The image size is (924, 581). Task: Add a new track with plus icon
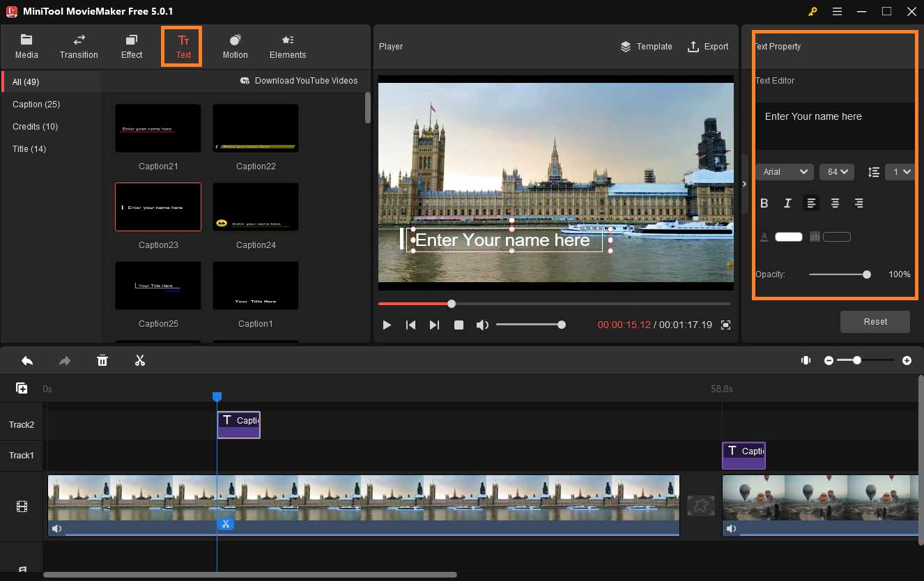(22, 388)
